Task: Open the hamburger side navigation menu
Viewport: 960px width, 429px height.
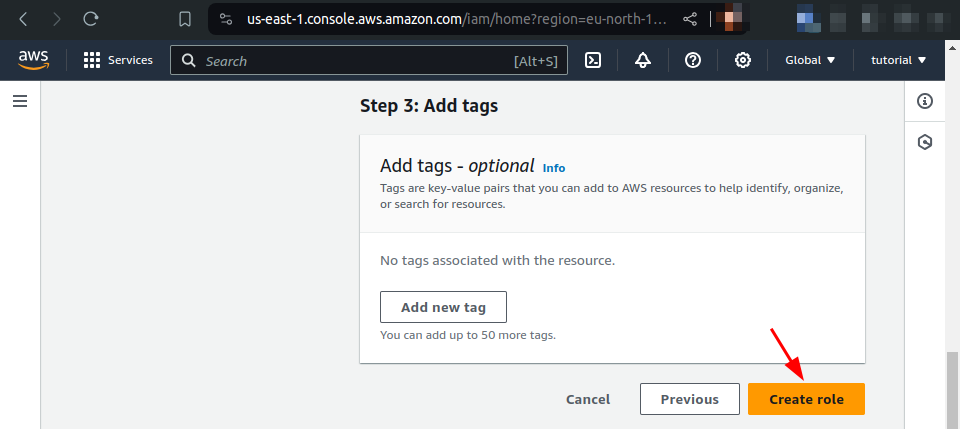Action: point(20,101)
